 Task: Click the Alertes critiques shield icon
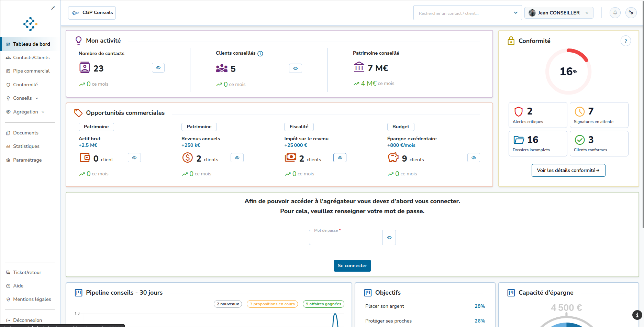[519, 111]
